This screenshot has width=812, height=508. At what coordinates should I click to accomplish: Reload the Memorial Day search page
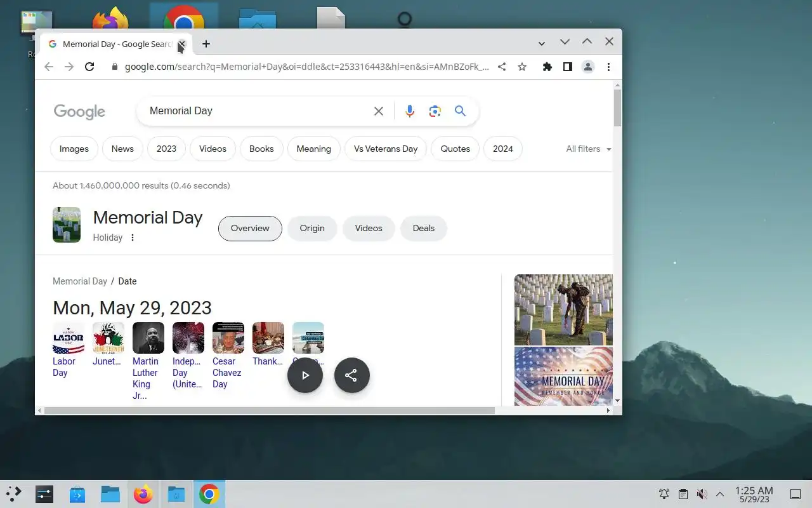pos(89,67)
